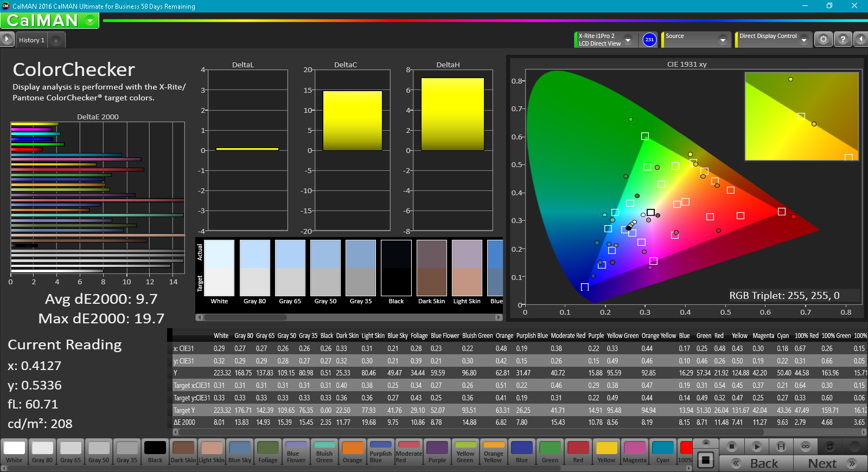Click the blue 231 meter timer icon
The height and width of the screenshot is (472, 868).
tap(649, 40)
